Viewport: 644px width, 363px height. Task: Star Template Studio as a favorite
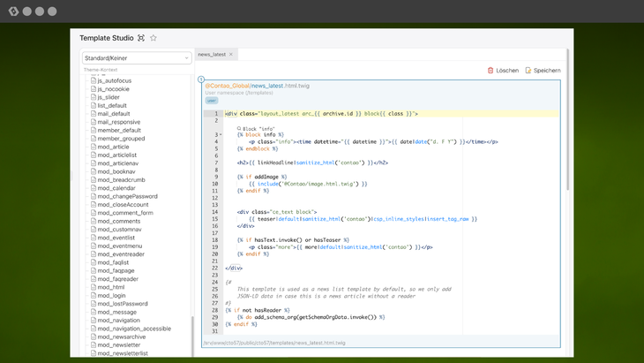click(154, 39)
